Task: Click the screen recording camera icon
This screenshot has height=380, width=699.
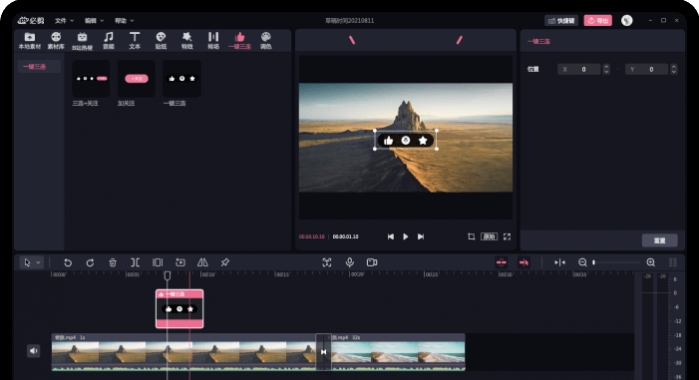Action: tap(372, 263)
